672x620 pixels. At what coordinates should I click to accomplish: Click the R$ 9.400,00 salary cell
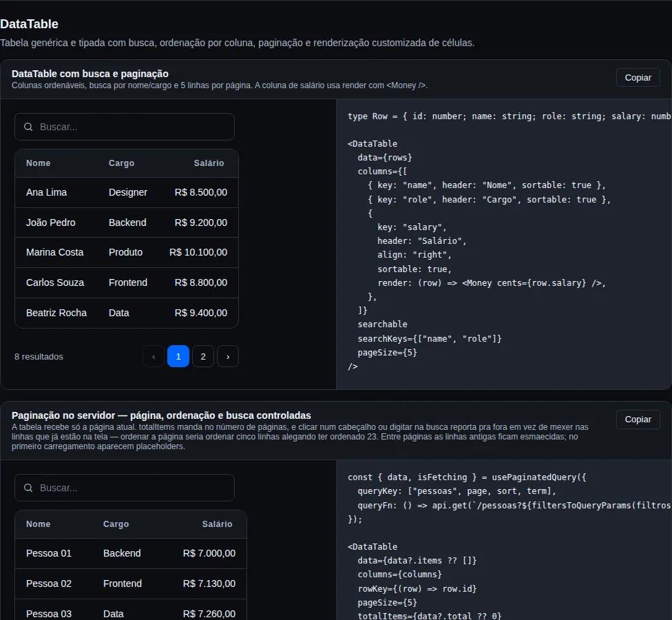click(x=200, y=313)
